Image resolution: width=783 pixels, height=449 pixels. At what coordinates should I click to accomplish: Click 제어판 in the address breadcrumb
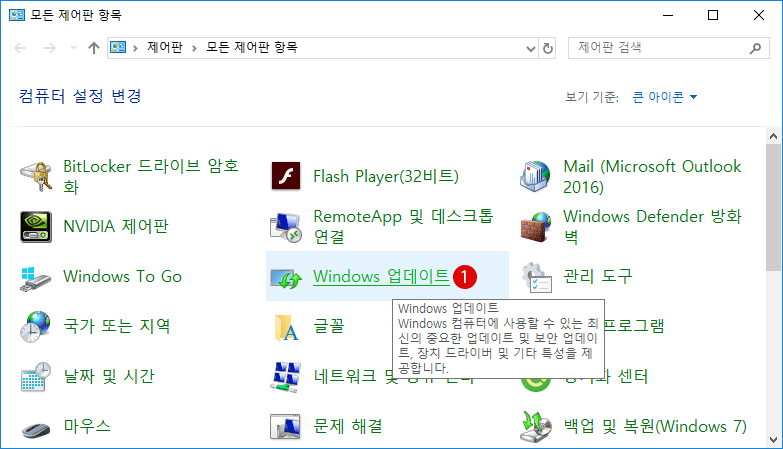(x=165, y=47)
